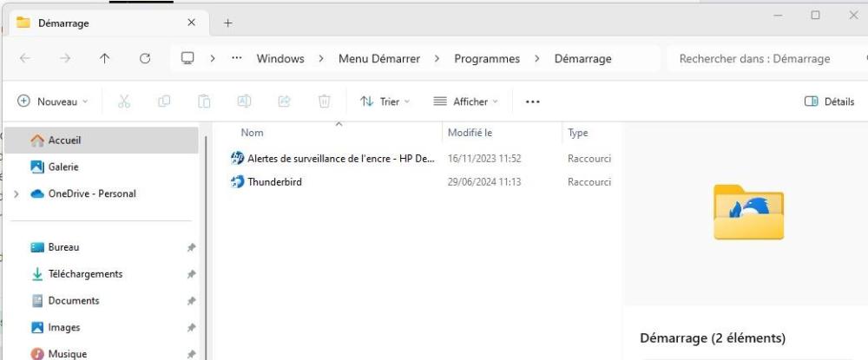Click the This PC monitor icon in address bar
Screen dimensions: 868x360
[x=187, y=58]
